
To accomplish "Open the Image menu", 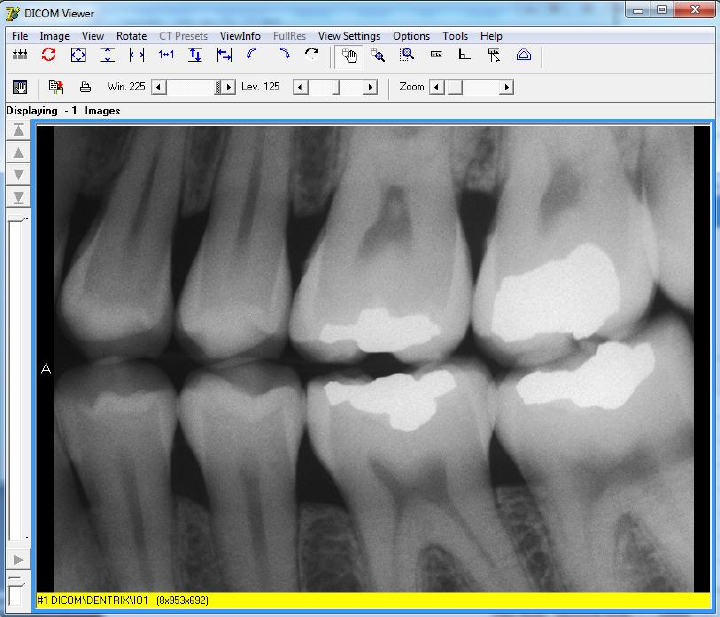I will tap(55, 36).
